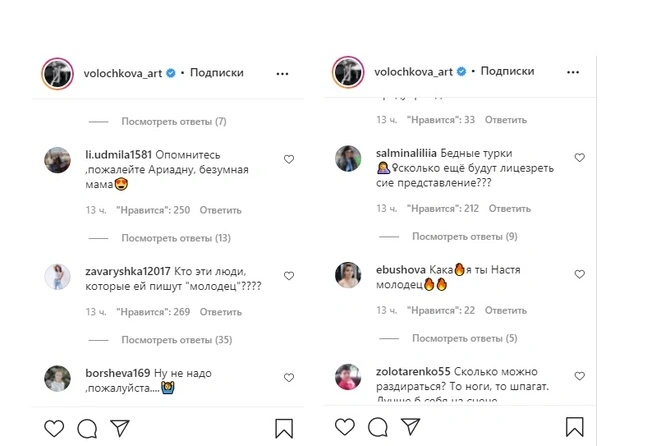Bookmark the post in right panel

[x=572, y=430]
